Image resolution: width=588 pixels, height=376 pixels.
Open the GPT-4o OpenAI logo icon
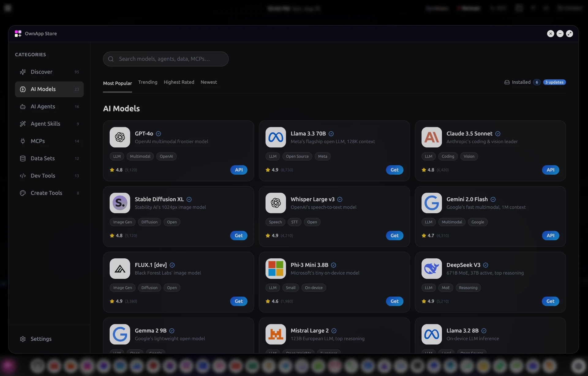coord(120,137)
